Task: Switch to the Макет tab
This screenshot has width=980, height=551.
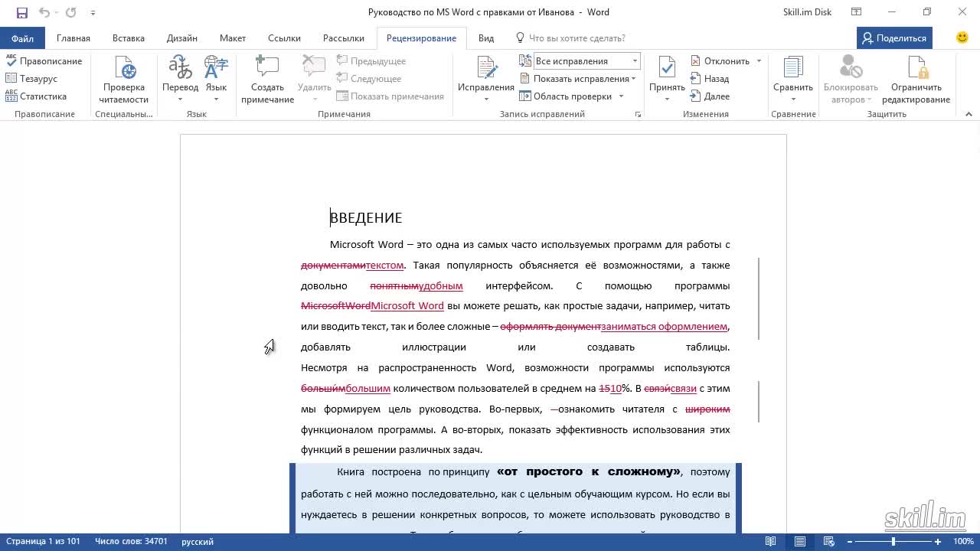Action: tap(233, 38)
